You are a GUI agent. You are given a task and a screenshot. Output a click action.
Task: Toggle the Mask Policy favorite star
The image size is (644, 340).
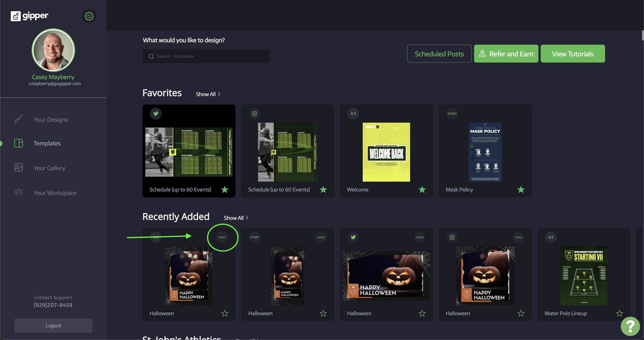pyautogui.click(x=521, y=190)
